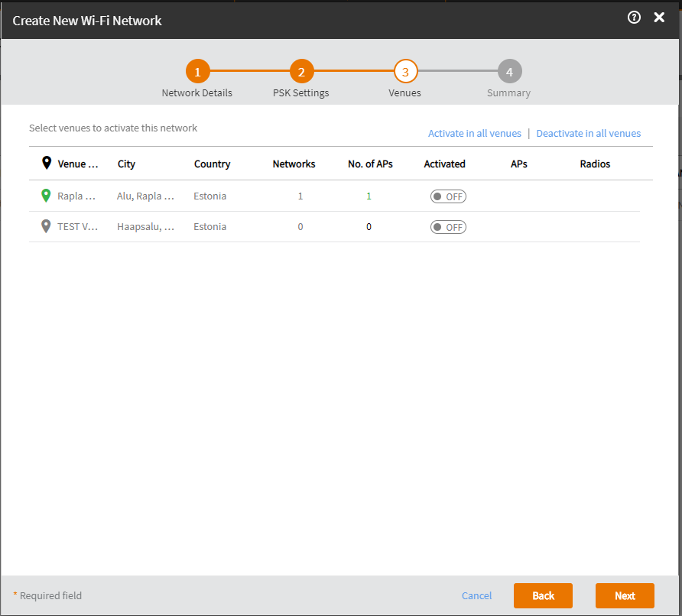Toggle activation switch for Rapla venue
682x616 pixels.
pyautogui.click(x=448, y=196)
